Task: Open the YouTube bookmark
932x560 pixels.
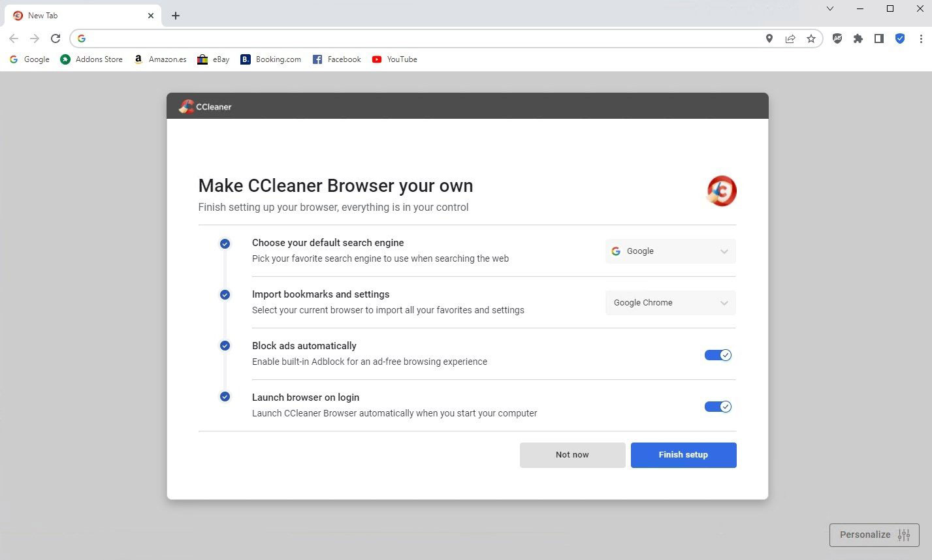Action: point(394,59)
